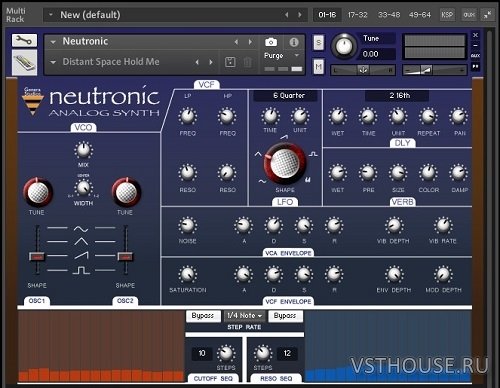Click the OSC2 shape slider handle
This screenshot has height=388, width=500.
[125, 257]
